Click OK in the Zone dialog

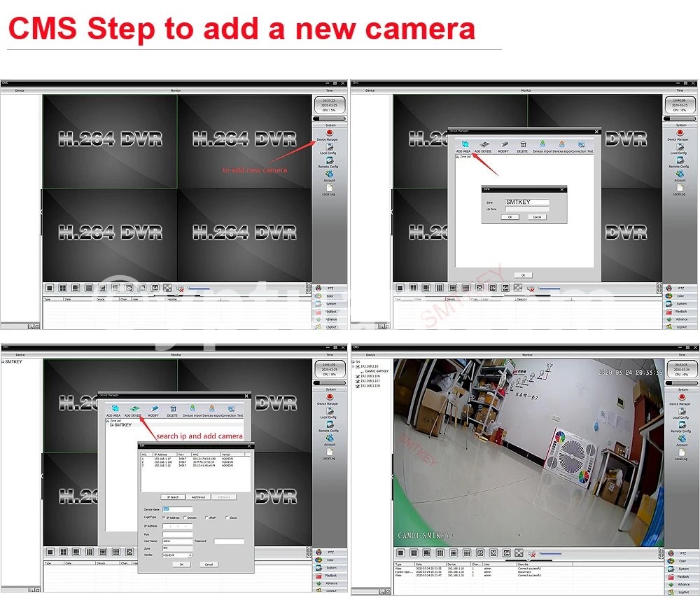coord(510,217)
